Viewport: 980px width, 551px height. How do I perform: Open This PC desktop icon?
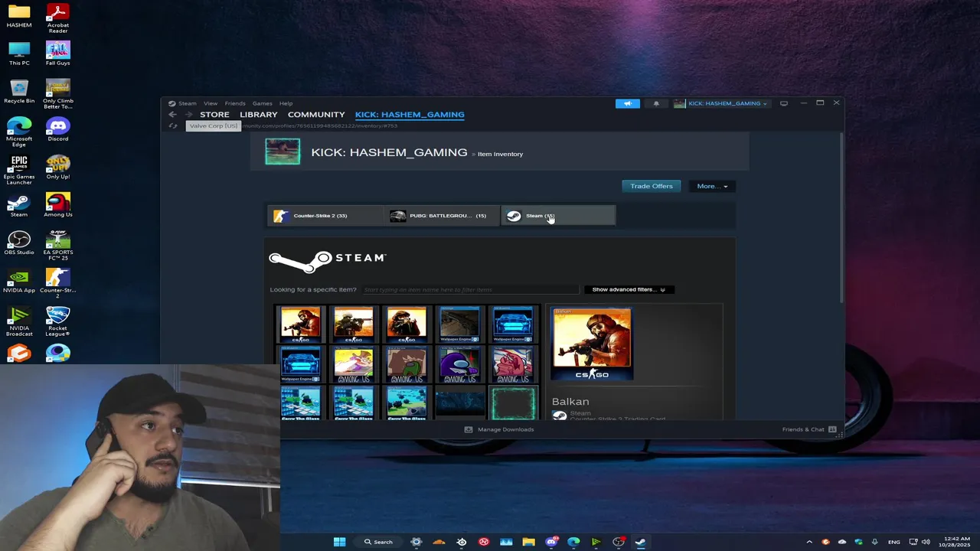pyautogui.click(x=19, y=54)
